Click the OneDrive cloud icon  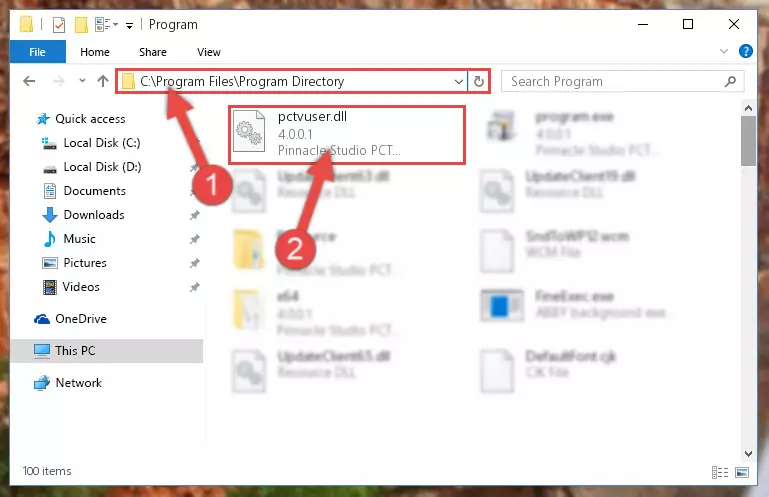[42, 319]
